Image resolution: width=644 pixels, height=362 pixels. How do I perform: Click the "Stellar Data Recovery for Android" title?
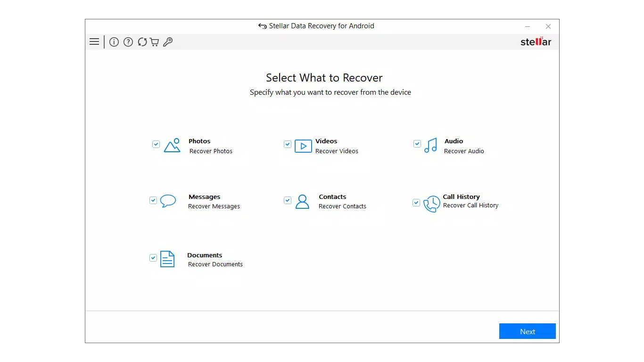click(322, 26)
